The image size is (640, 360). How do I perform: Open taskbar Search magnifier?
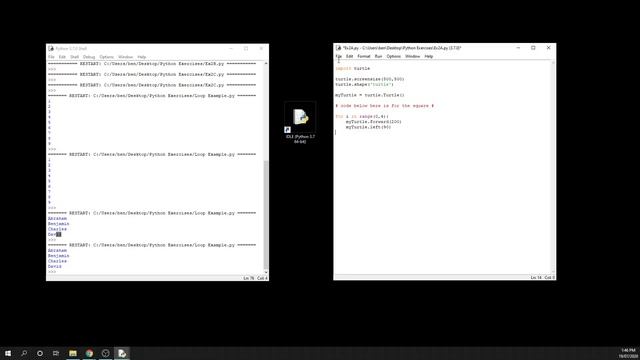tap(24, 353)
